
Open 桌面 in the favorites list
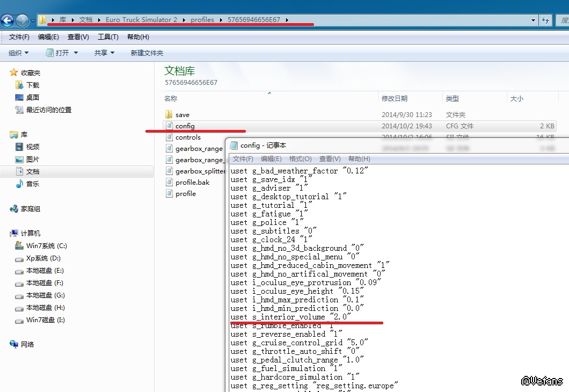coord(33,97)
